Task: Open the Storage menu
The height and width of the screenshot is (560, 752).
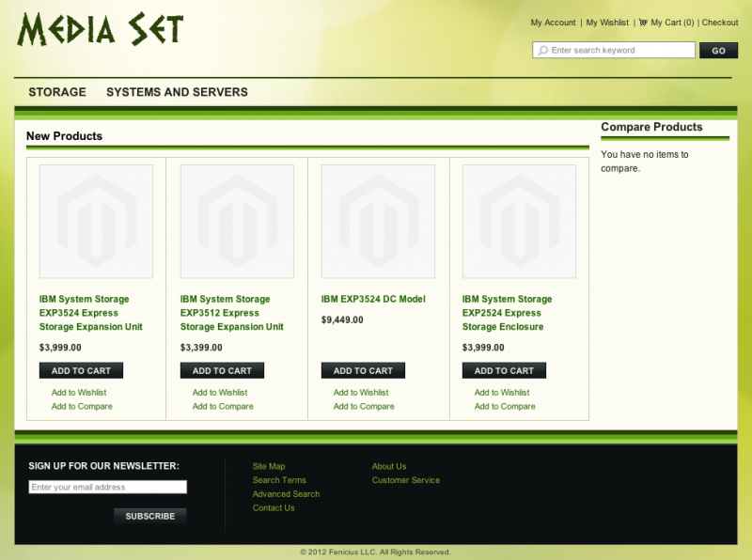Action: click(57, 92)
